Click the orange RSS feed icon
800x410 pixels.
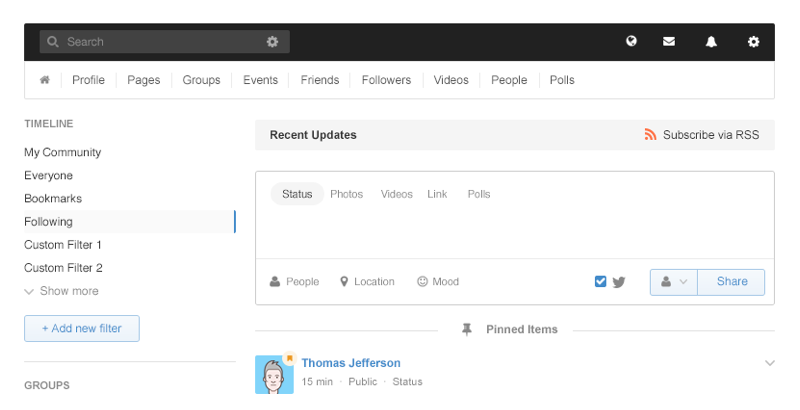650,135
